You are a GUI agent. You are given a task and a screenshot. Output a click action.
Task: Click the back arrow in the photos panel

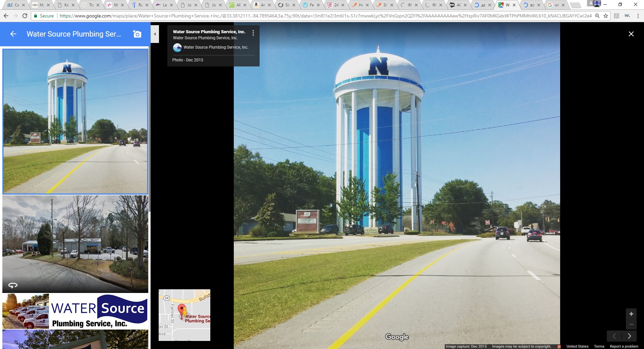(x=13, y=34)
